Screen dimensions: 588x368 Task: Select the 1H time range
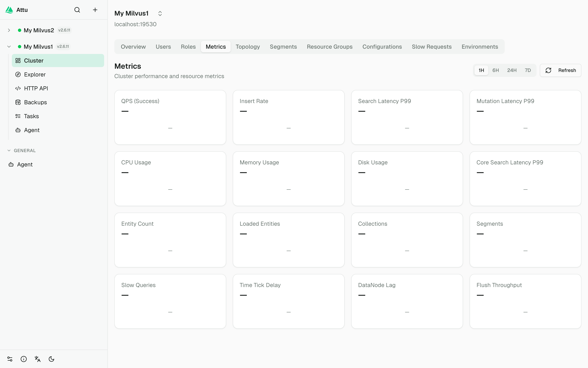(x=481, y=70)
